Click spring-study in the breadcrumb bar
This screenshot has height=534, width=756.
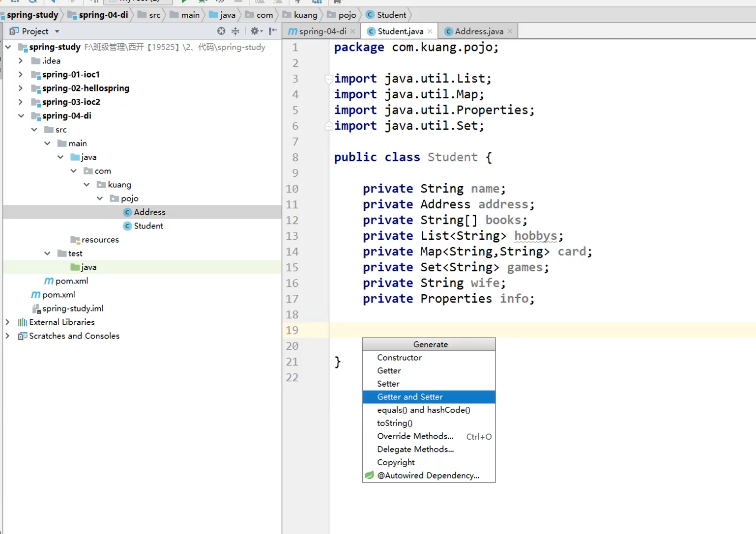pyautogui.click(x=32, y=15)
